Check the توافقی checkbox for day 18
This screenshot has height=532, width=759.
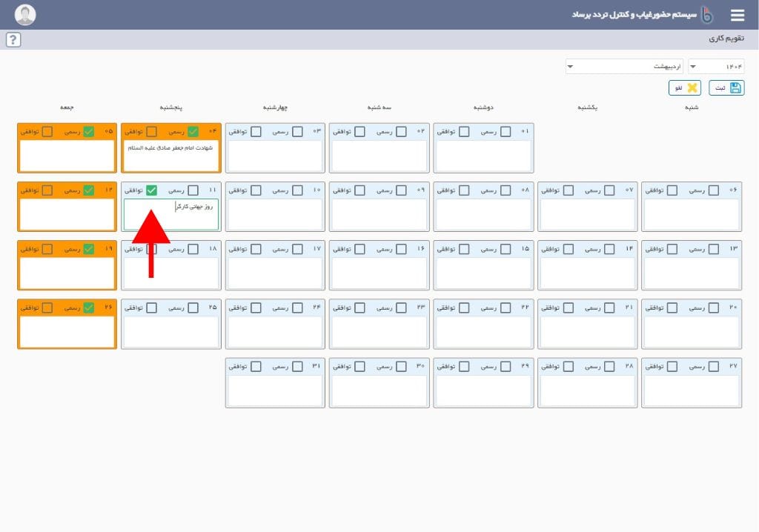click(x=151, y=249)
